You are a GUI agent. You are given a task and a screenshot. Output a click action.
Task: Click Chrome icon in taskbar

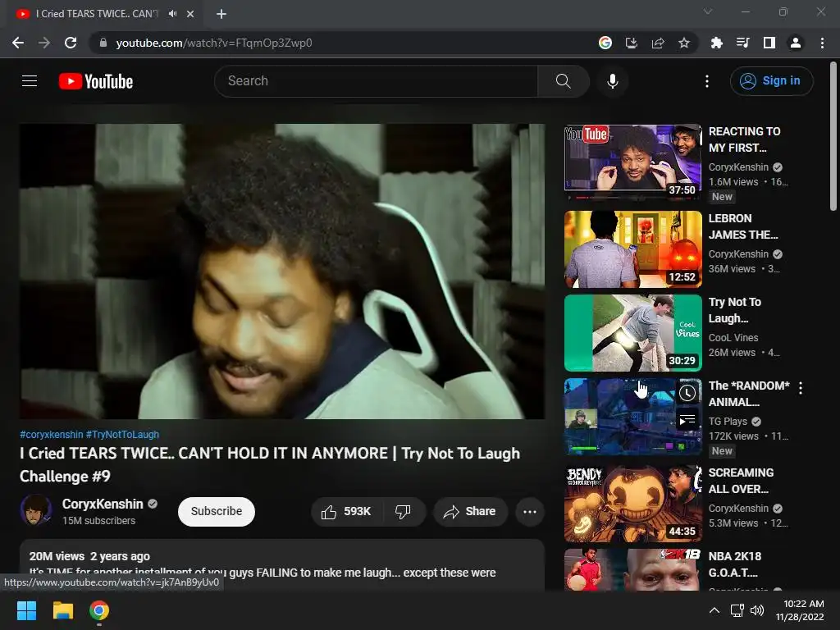[99, 610]
